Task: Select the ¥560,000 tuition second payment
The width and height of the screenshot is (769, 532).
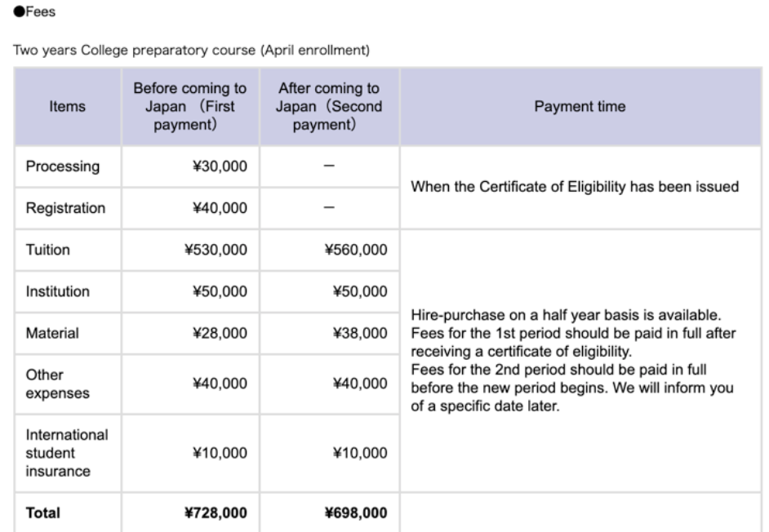Action: (x=356, y=250)
